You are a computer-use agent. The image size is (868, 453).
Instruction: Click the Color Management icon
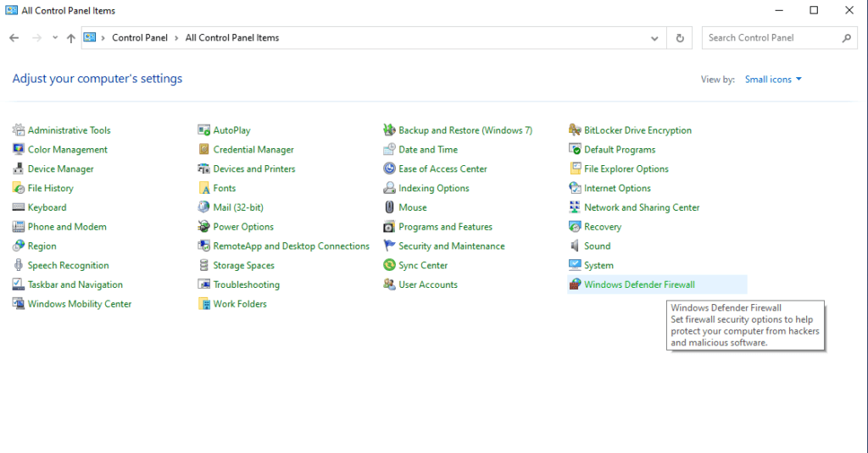point(19,149)
